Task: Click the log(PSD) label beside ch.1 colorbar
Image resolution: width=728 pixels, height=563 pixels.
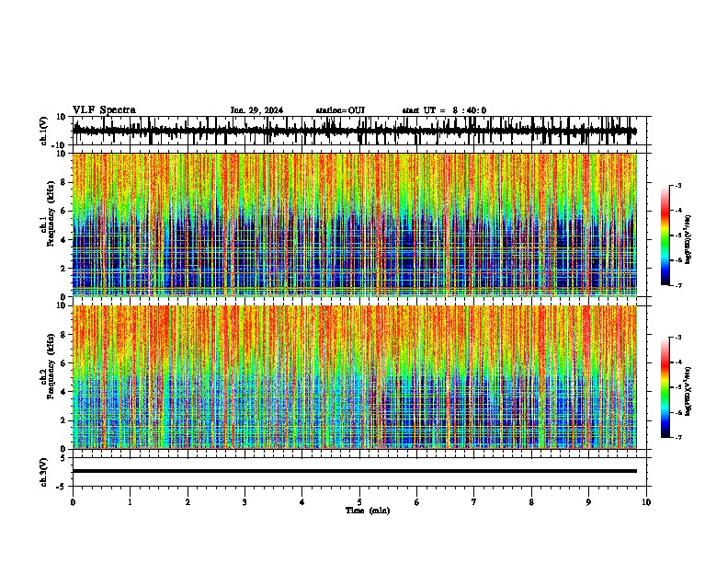Action: tap(688, 240)
